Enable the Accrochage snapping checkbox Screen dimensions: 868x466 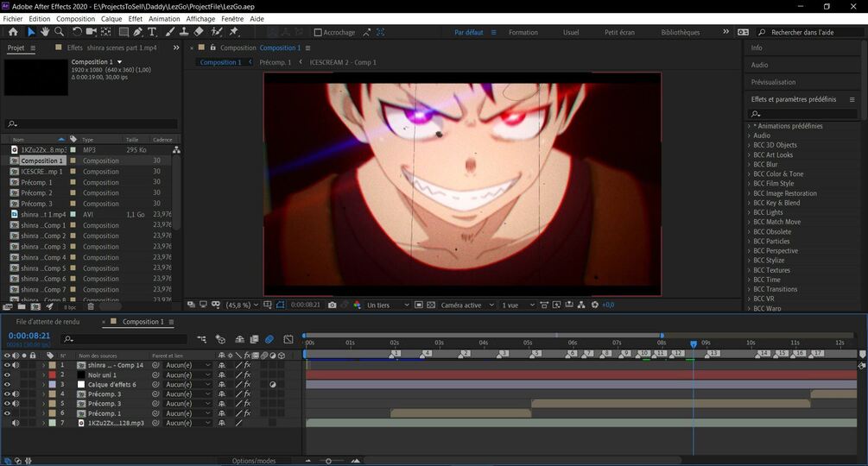[318, 33]
